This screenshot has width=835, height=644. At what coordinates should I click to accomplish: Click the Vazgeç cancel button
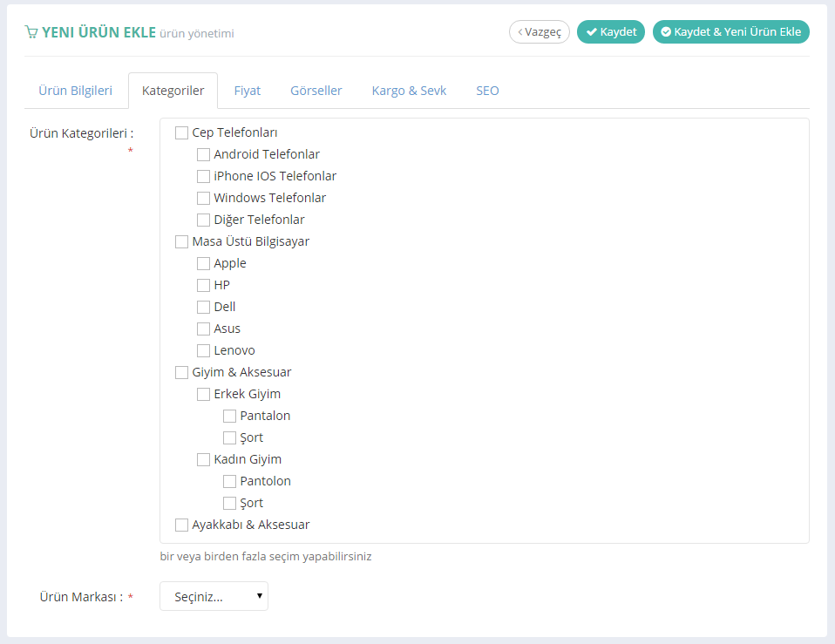pos(539,32)
